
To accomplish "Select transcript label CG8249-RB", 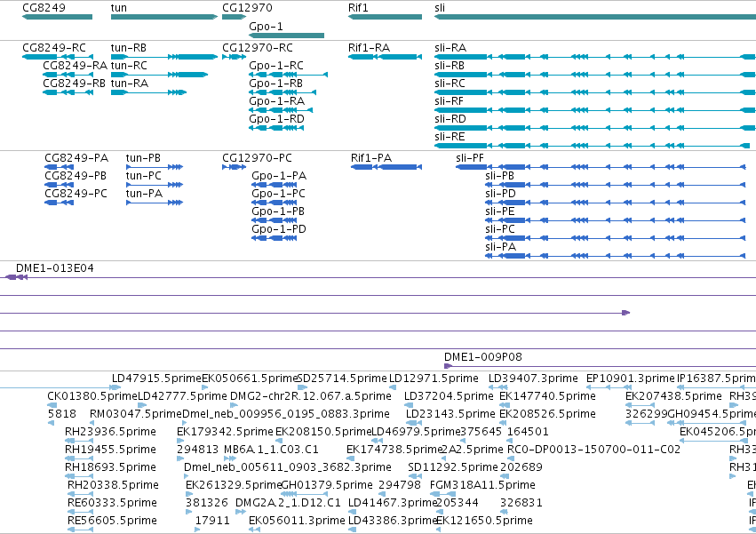I will point(75,84).
